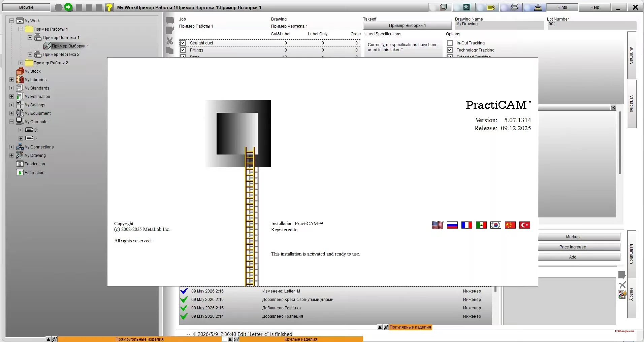Screen dimensions: 644x342
Task: Select Fabrication in the tree
Action: (x=35, y=164)
